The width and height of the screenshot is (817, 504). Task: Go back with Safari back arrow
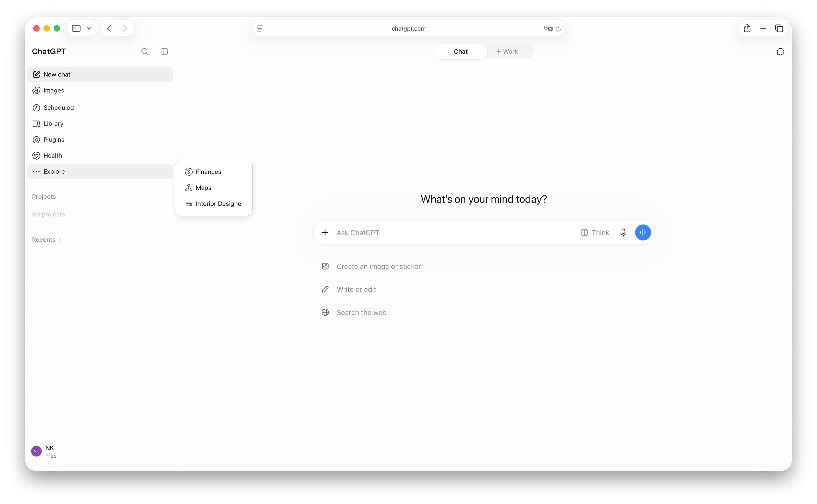(109, 28)
